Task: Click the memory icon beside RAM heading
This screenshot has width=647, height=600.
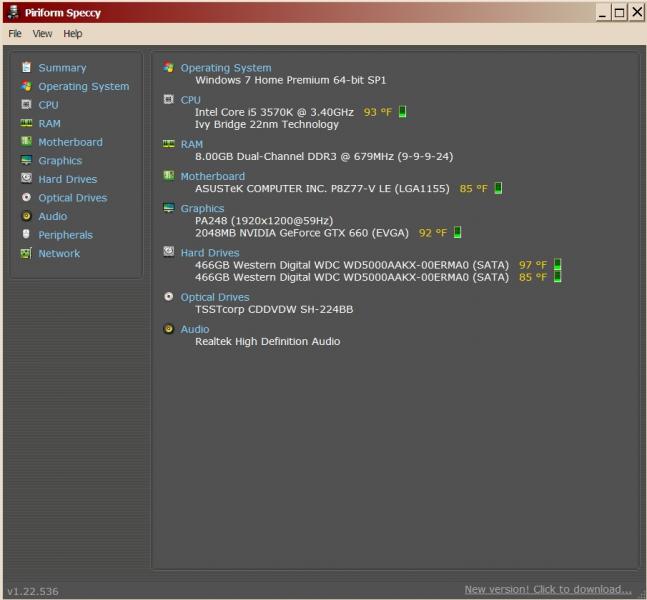Action: coord(169,144)
